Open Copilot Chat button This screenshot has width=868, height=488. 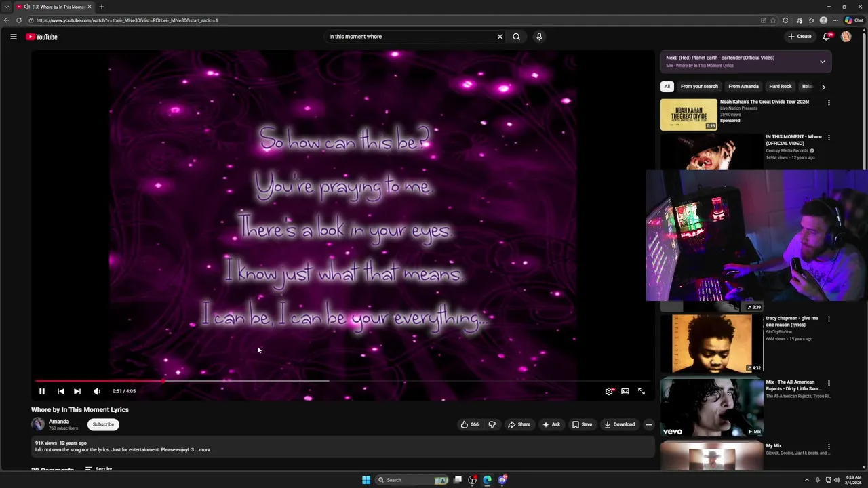click(x=854, y=20)
